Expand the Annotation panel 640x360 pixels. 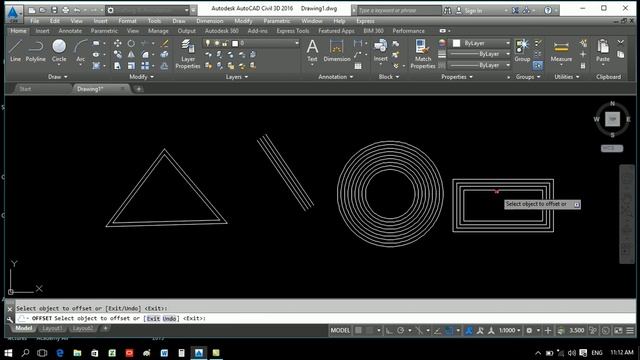click(336, 77)
